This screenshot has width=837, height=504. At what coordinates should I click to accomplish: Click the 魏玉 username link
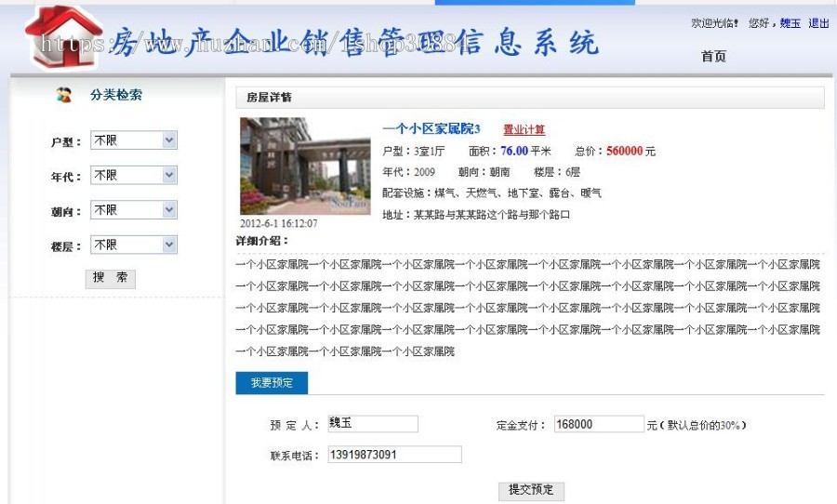(790, 23)
